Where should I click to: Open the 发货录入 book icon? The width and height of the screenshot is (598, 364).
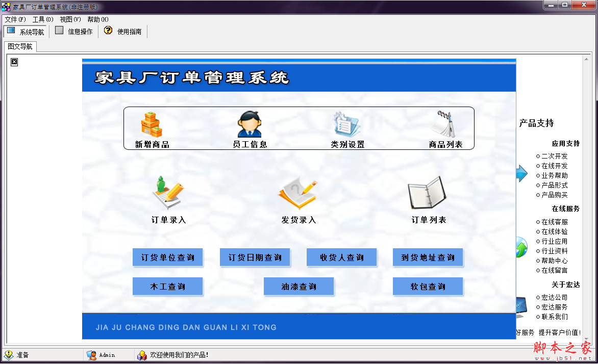pos(298,193)
